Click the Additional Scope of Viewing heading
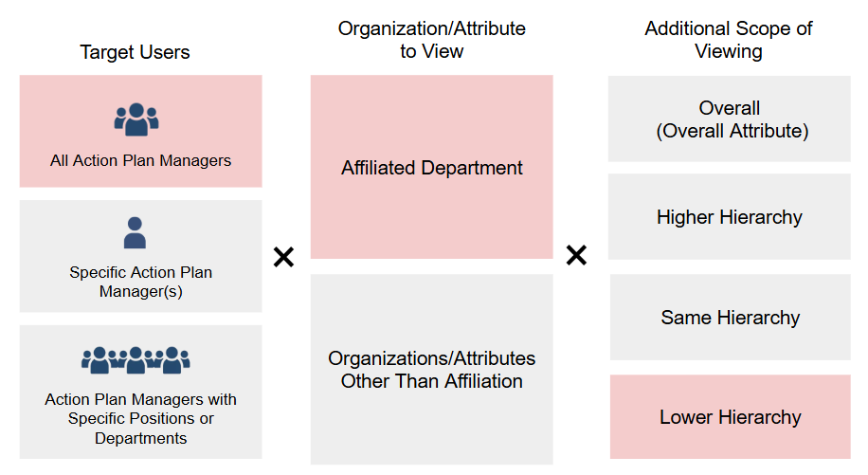The image size is (868, 475). tap(729, 40)
